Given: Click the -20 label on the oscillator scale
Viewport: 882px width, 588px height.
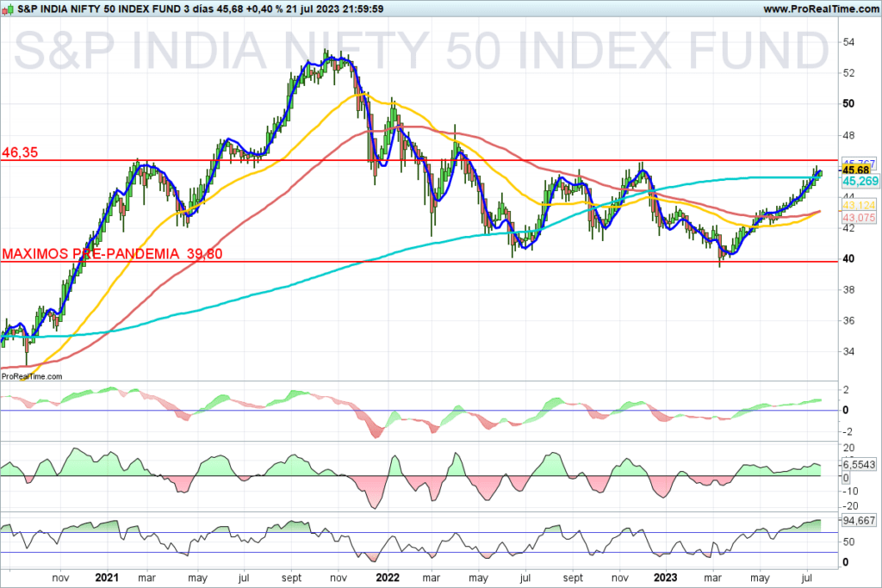Looking at the screenshot, I should (850, 506).
